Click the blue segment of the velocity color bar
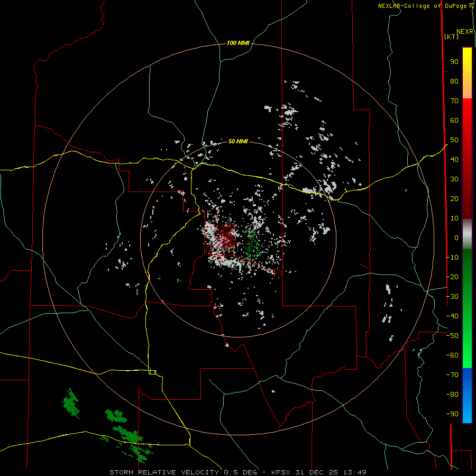 pyautogui.click(x=467, y=395)
